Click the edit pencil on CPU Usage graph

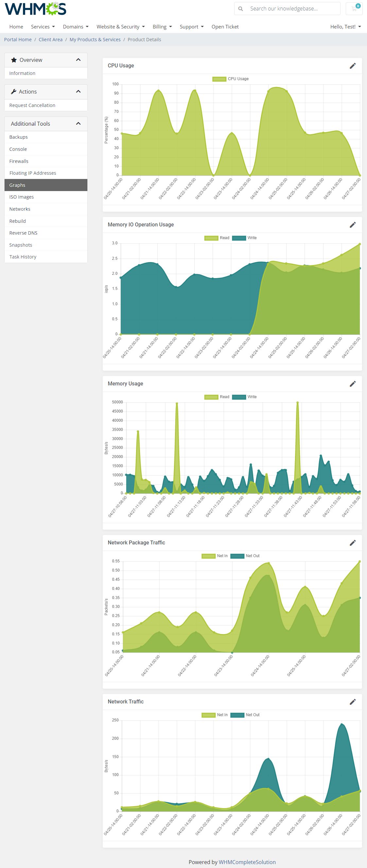click(352, 66)
